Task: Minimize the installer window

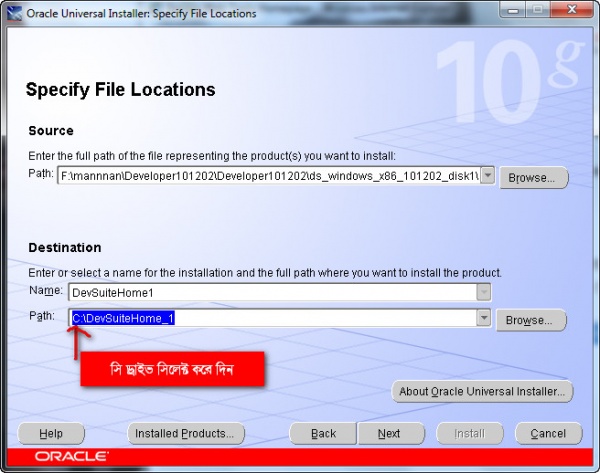Action: pos(513,10)
